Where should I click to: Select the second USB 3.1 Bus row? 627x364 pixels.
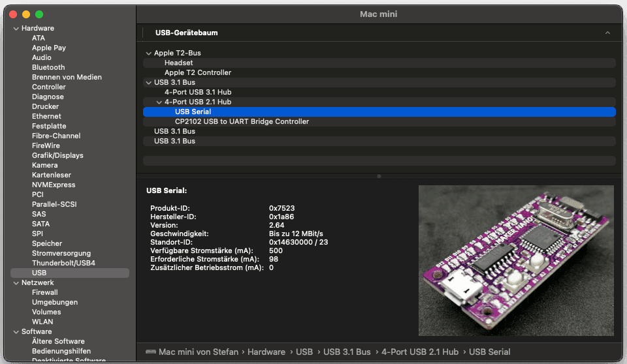(379, 132)
